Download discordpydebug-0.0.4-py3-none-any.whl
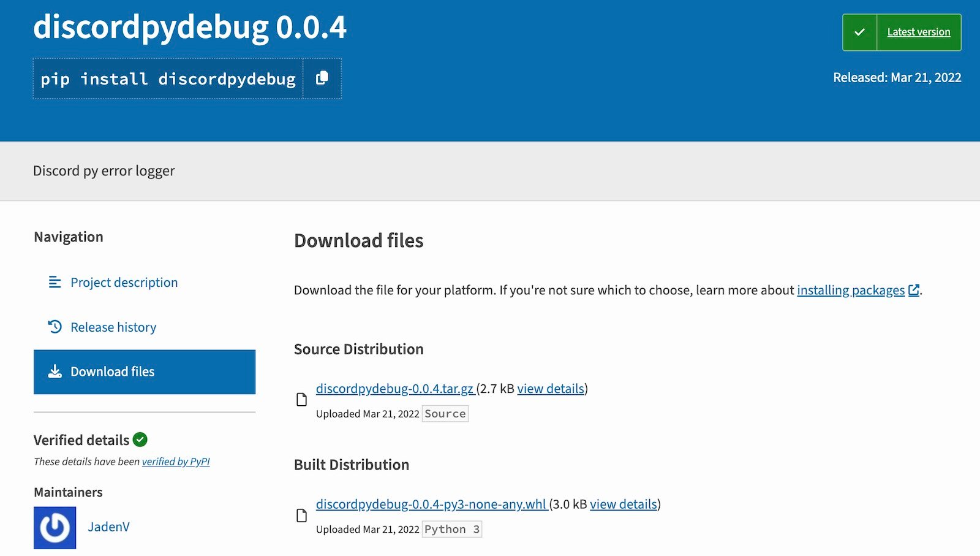Viewport: 980px width, 556px height. pyautogui.click(x=431, y=505)
